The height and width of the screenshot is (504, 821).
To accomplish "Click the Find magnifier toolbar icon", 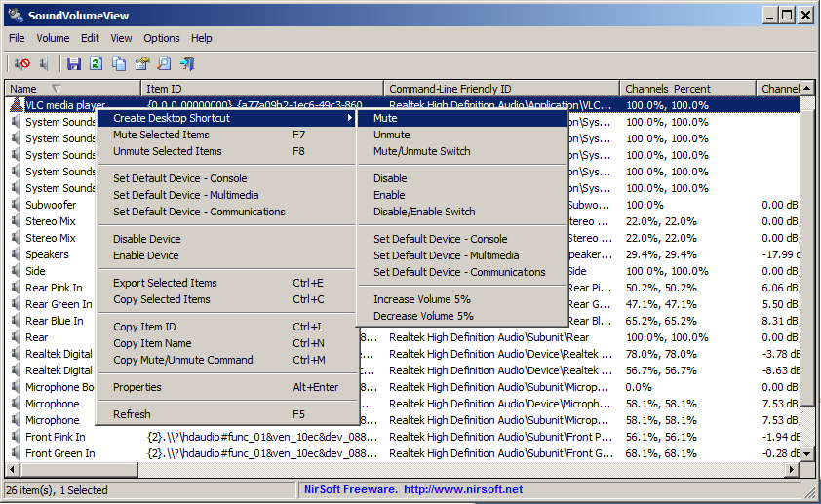I will (x=165, y=63).
